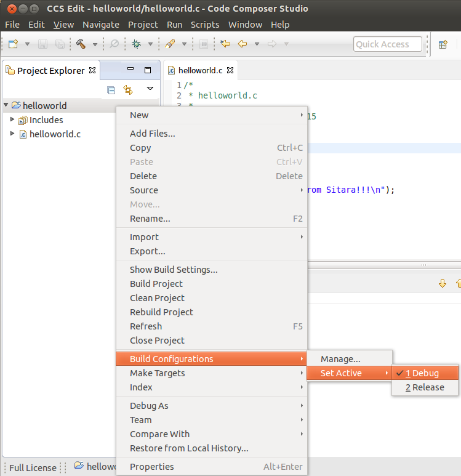Screen dimensions: 461x476
Task: Choose Copy from the context menu
Action: 212,148
